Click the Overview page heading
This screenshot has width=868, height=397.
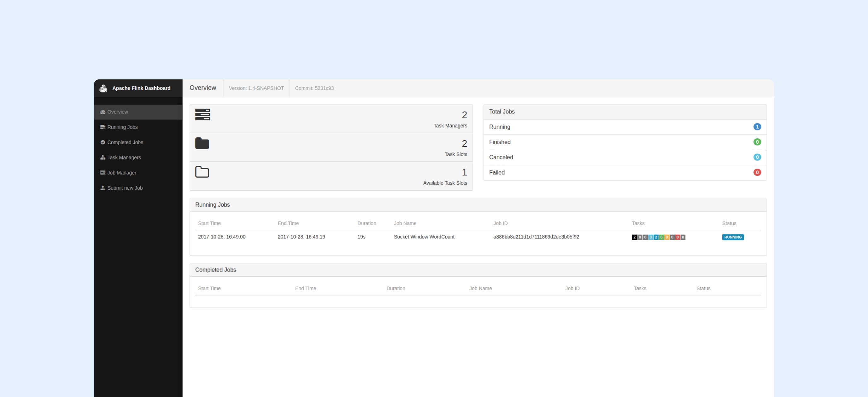coord(202,88)
